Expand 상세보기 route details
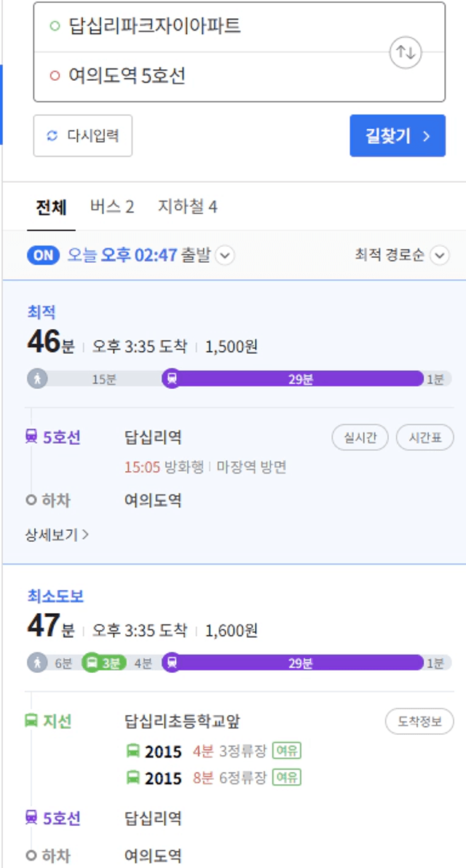The height and width of the screenshot is (868, 466). point(57,534)
